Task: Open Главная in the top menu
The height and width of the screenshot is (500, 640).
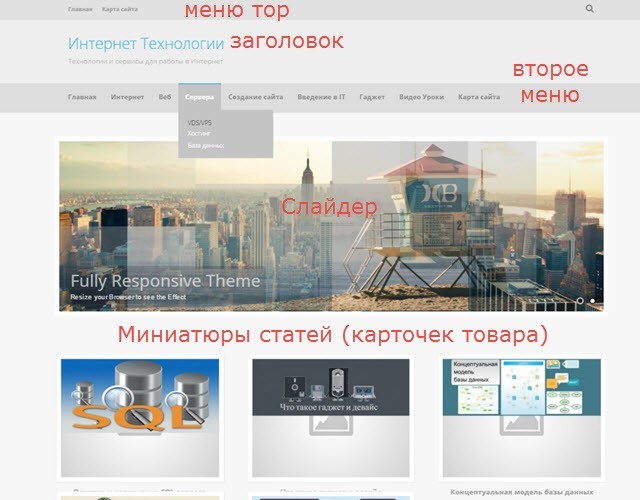Action: [80, 9]
